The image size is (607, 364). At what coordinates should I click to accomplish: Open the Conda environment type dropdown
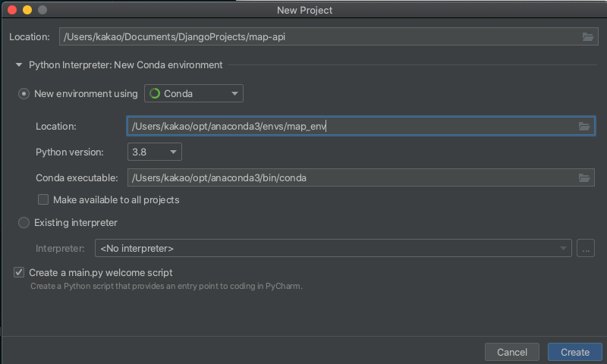coord(193,93)
